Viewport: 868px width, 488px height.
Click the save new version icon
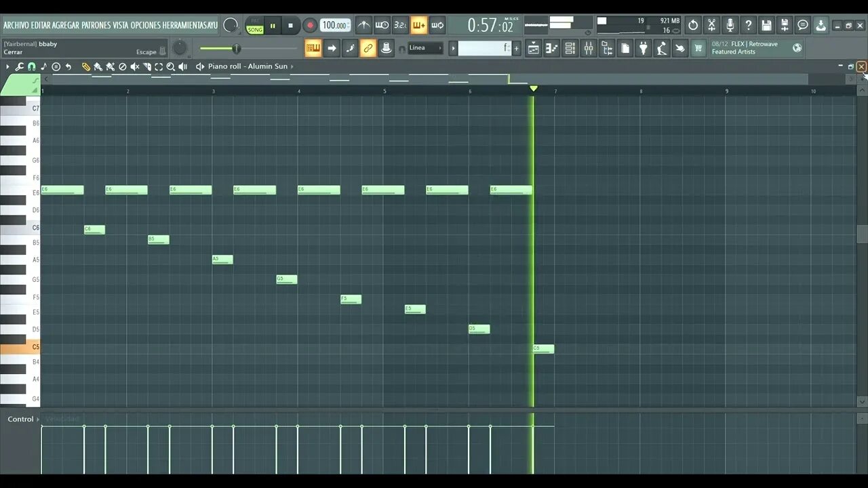click(x=785, y=26)
